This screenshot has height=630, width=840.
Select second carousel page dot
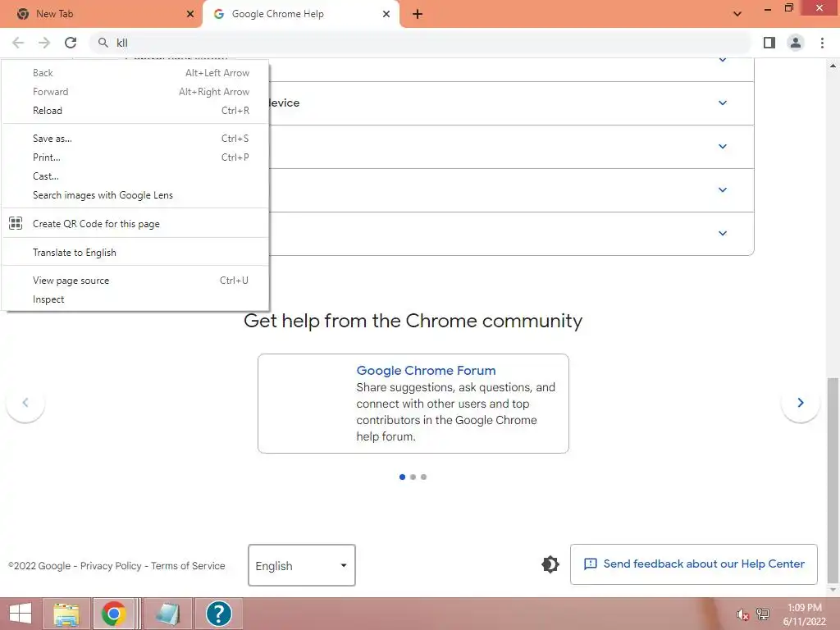pos(413,477)
